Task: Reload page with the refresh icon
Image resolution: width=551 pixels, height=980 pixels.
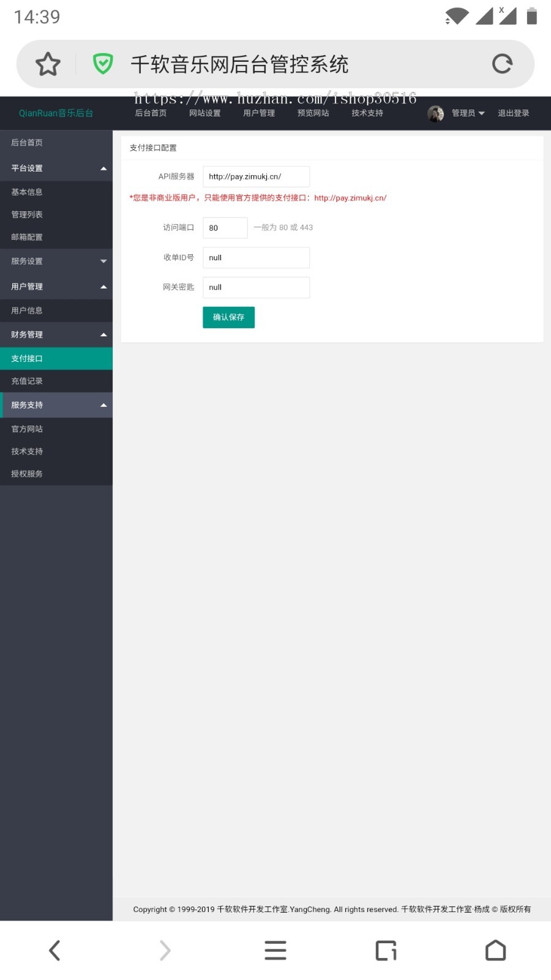Action: pos(502,64)
